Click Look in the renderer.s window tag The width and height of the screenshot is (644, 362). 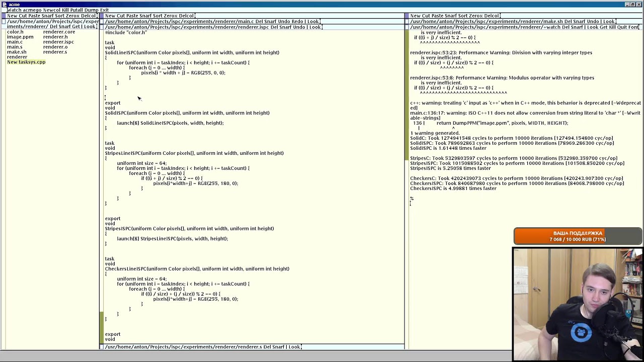[294, 347]
